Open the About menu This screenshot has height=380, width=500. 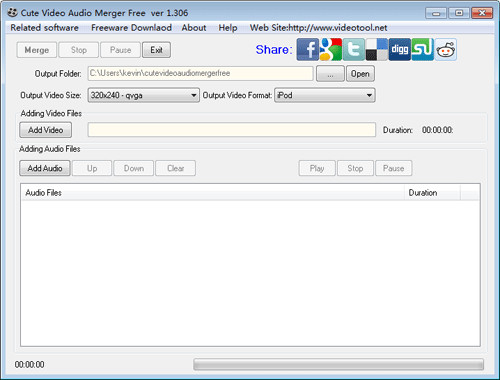click(x=194, y=28)
